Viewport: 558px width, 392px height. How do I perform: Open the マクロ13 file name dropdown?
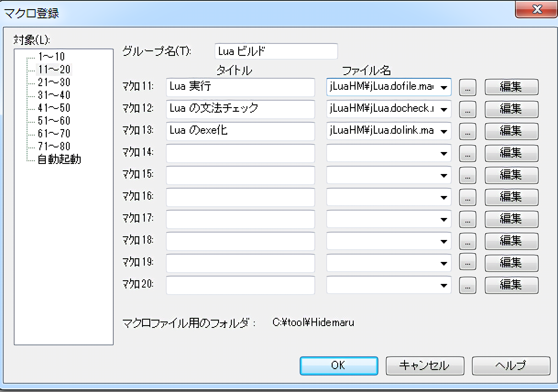(x=443, y=131)
